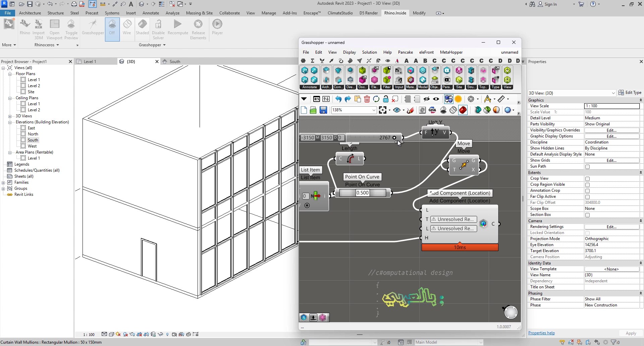The image size is (644, 346).
Task: Click the lock icon in Grasshopper toolbar
Action: coord(386,99)
